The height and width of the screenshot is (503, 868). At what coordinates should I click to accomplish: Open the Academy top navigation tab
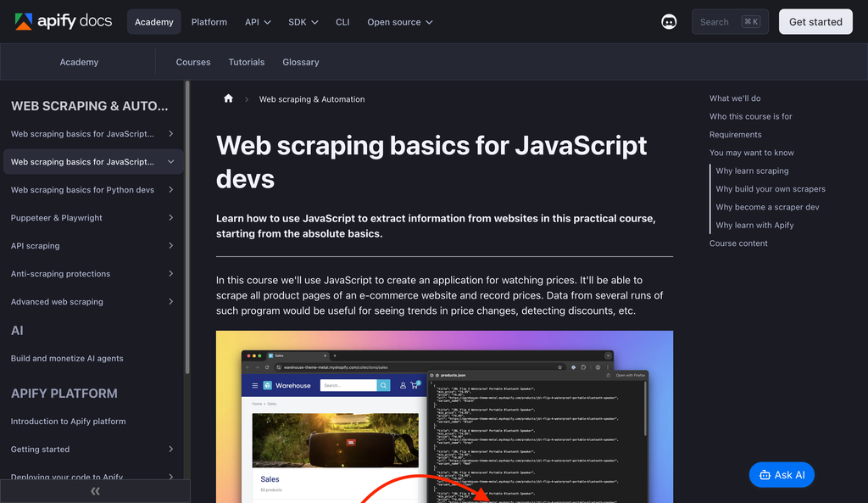(154, 21)
